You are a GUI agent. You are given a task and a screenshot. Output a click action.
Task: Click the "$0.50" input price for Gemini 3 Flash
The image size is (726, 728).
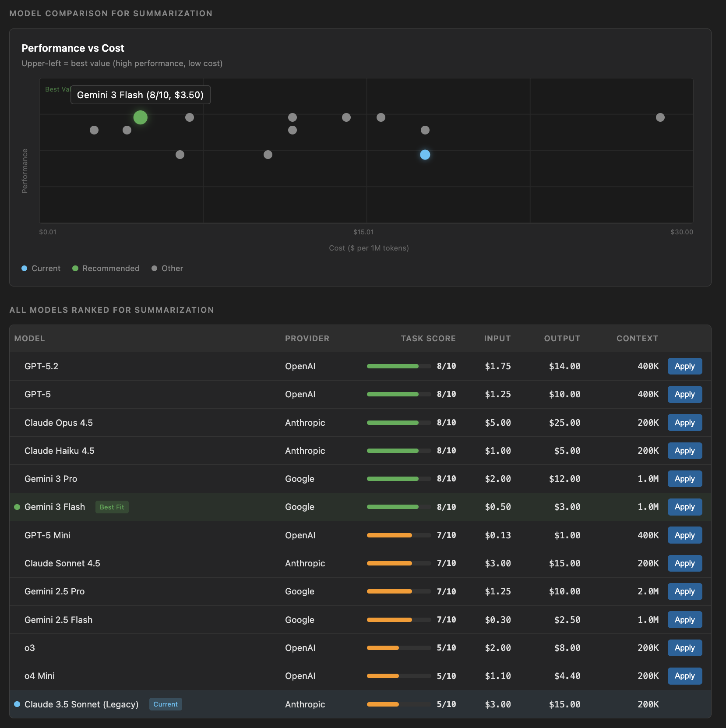pos(497,507)
